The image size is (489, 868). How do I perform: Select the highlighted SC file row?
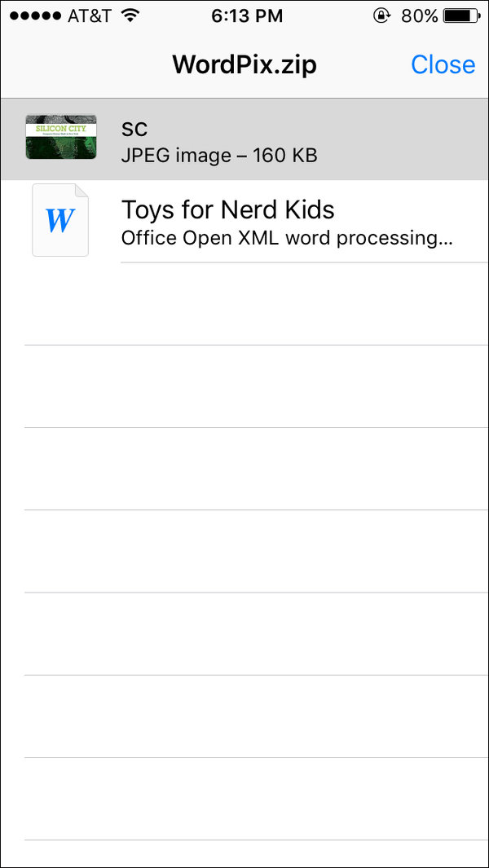[x=244, y=139]
